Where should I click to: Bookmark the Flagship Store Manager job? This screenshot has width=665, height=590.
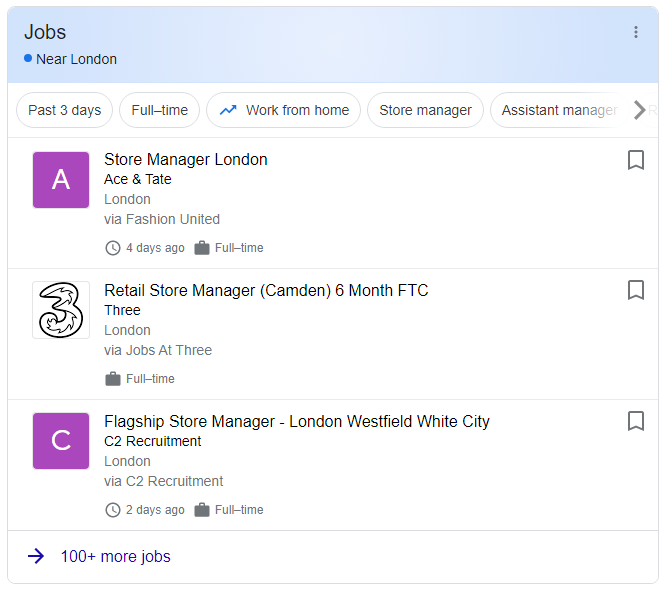point(635,421)
